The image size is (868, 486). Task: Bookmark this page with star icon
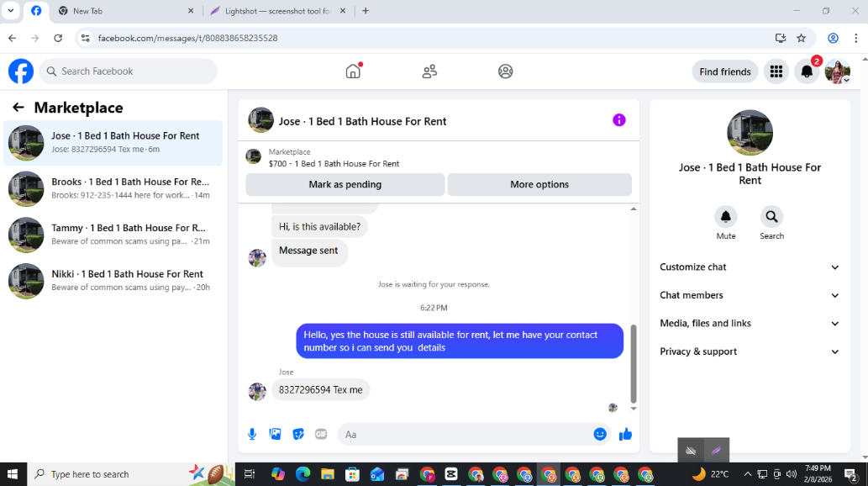coord(801,38)
